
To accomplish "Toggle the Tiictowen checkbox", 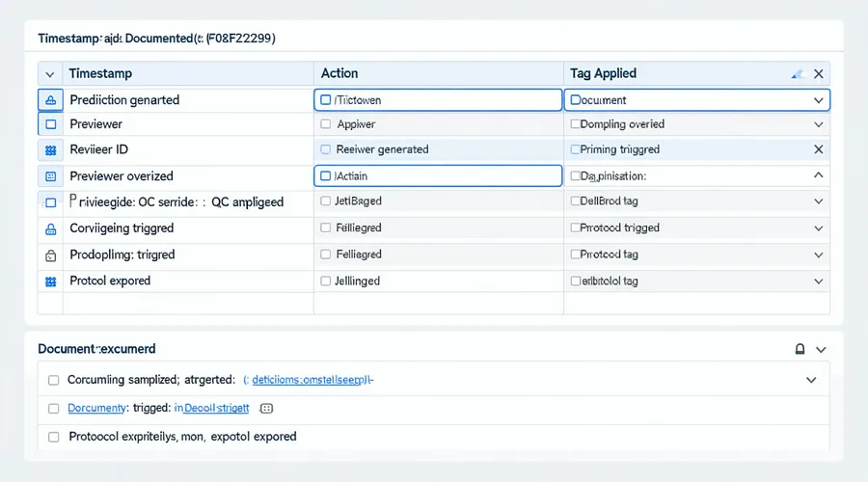I will [326, 100].
